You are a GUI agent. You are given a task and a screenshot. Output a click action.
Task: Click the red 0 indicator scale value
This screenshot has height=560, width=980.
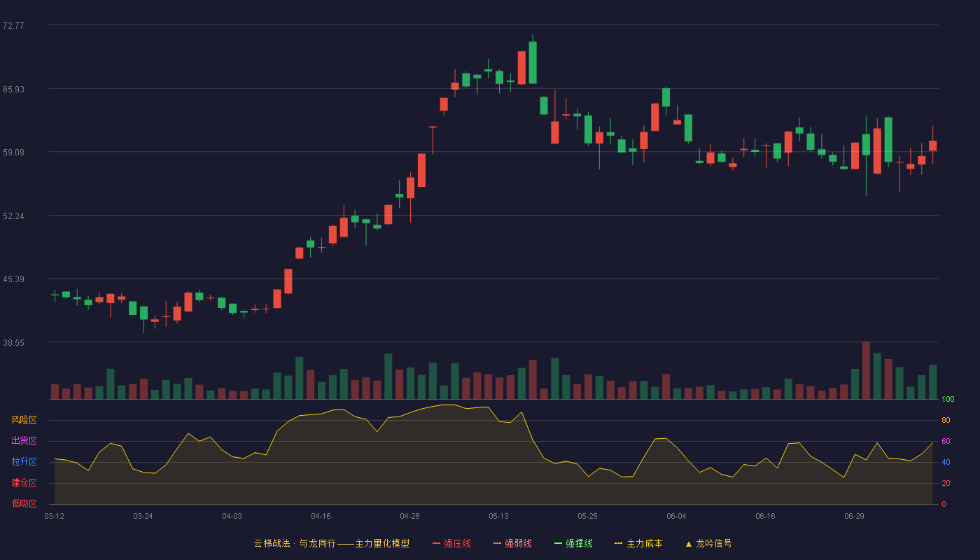click(x=944, y=504)
